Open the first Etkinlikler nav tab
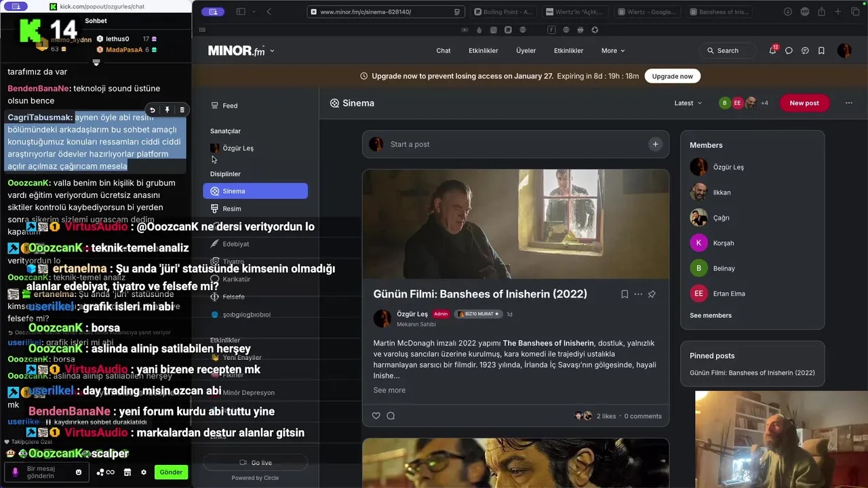The width and height of the screenshot is (868, 488). [x=484, y=51]
